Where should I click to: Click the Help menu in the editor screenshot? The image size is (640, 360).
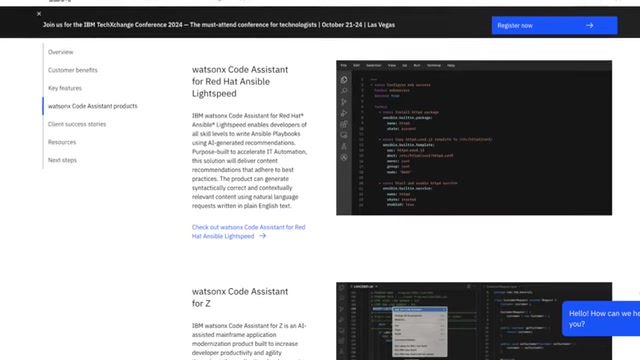pos(451,65)
